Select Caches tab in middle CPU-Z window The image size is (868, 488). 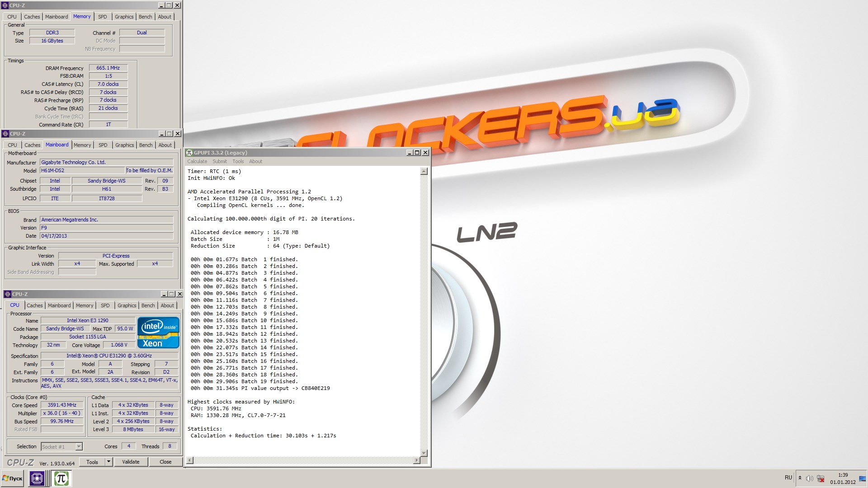(x=33, y=145)
